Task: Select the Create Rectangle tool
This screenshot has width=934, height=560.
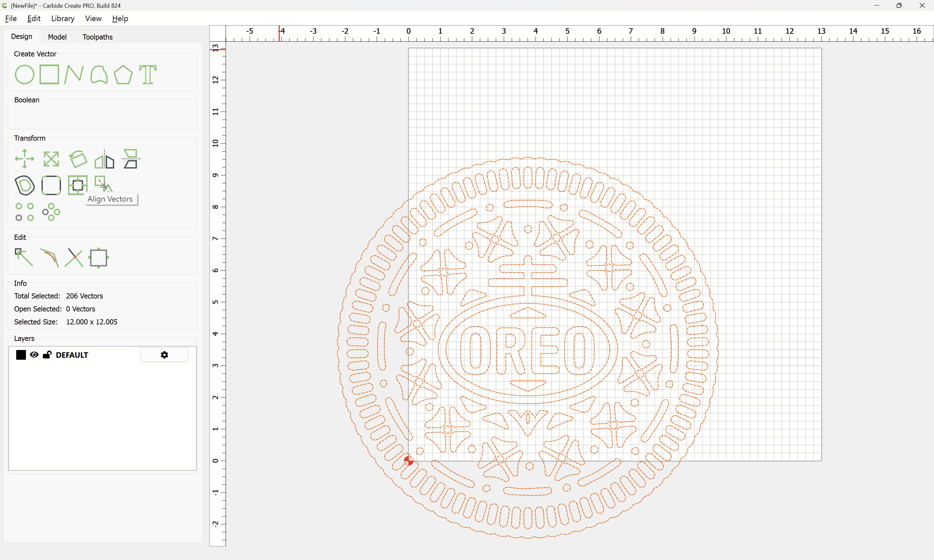Action: 49,74
